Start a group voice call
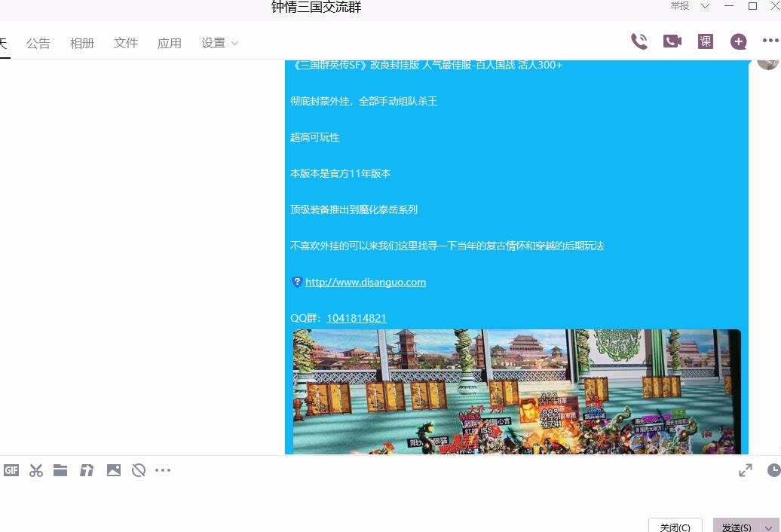The height and width of the screenshot is (532, 781). tap(639, 41)
